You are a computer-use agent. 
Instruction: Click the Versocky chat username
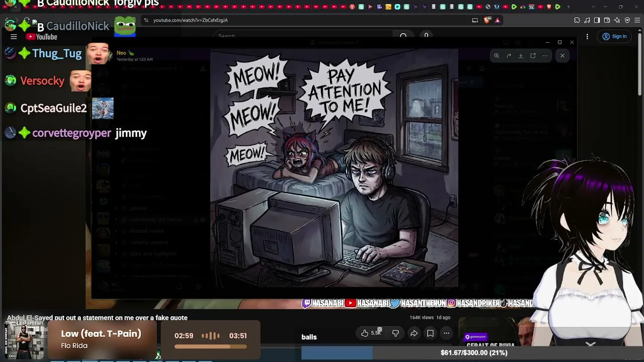pos(42,81)
